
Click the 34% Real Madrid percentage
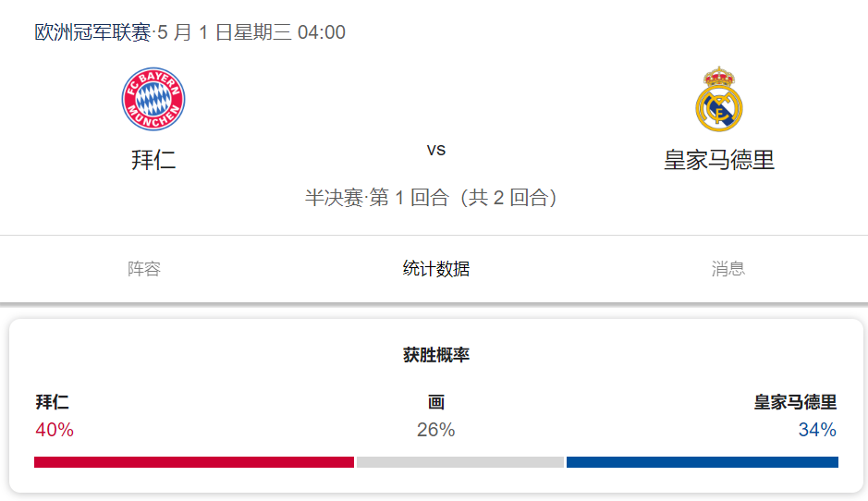[817, 430]
